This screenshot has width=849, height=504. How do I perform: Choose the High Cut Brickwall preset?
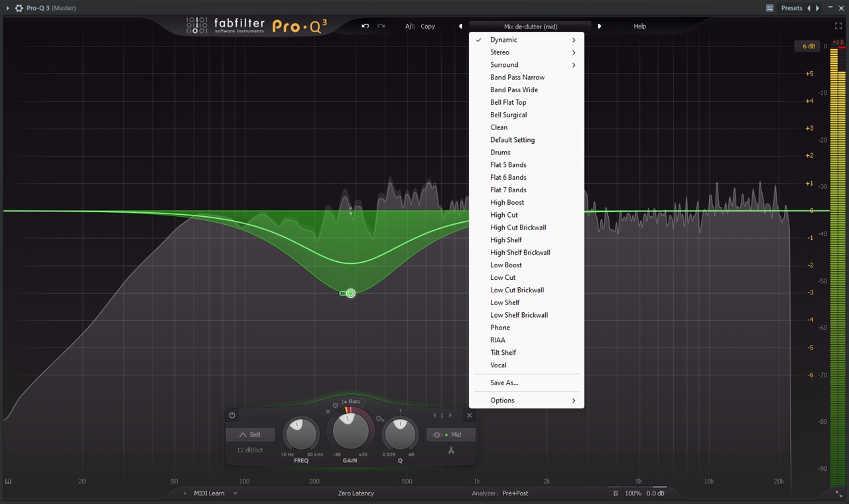pos(518,227)
